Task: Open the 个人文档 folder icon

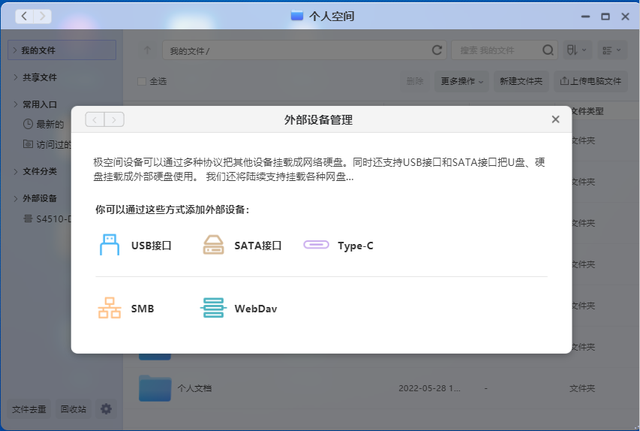Action: point(155,388)
